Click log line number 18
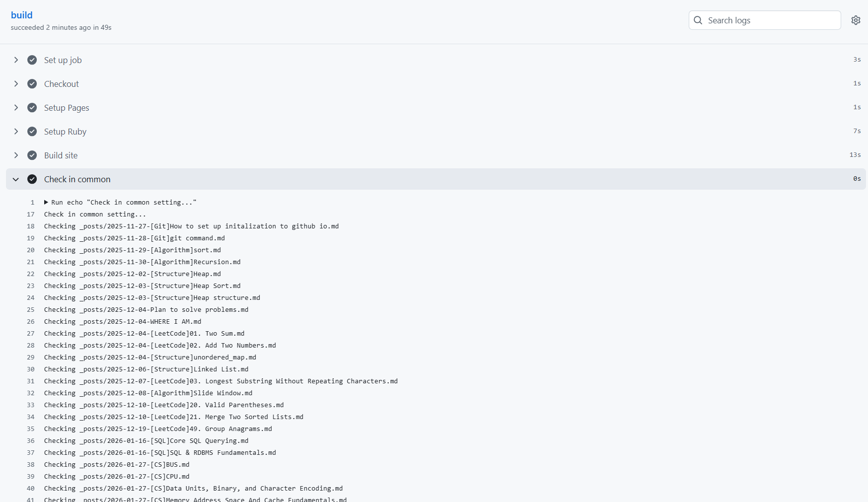The width and height of the screenshot is (868, 502). (31, 226)
